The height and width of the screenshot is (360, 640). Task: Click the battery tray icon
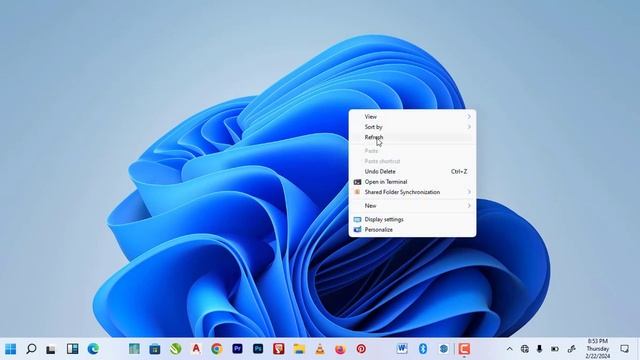click(x=555, y=349)
